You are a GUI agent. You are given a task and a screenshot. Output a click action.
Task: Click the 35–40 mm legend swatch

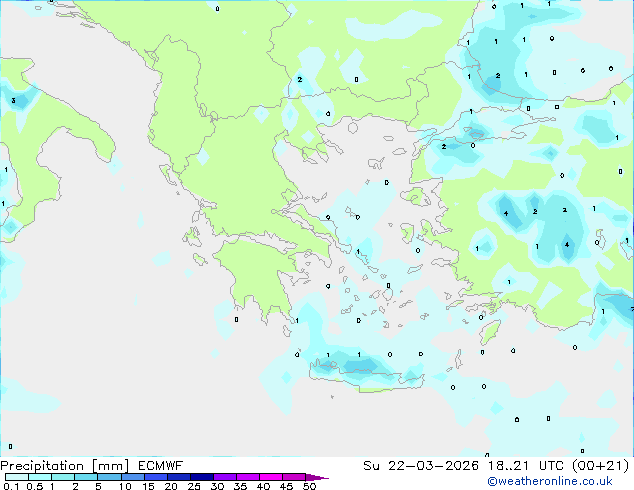(x=247, y=477)
